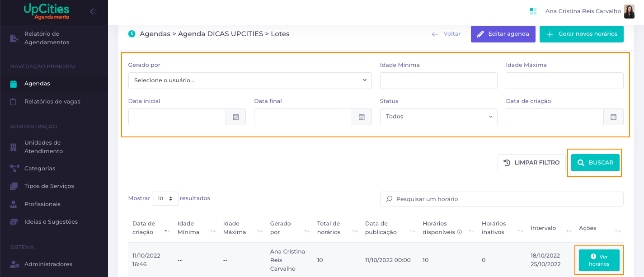Click the Administradores user-gear icon

pos(14,264)
